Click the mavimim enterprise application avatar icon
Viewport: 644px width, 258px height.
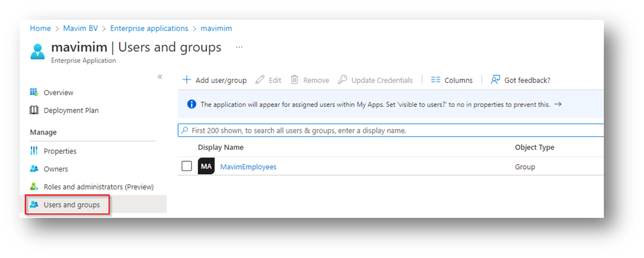pyautogui.click(x=38, y=52)
